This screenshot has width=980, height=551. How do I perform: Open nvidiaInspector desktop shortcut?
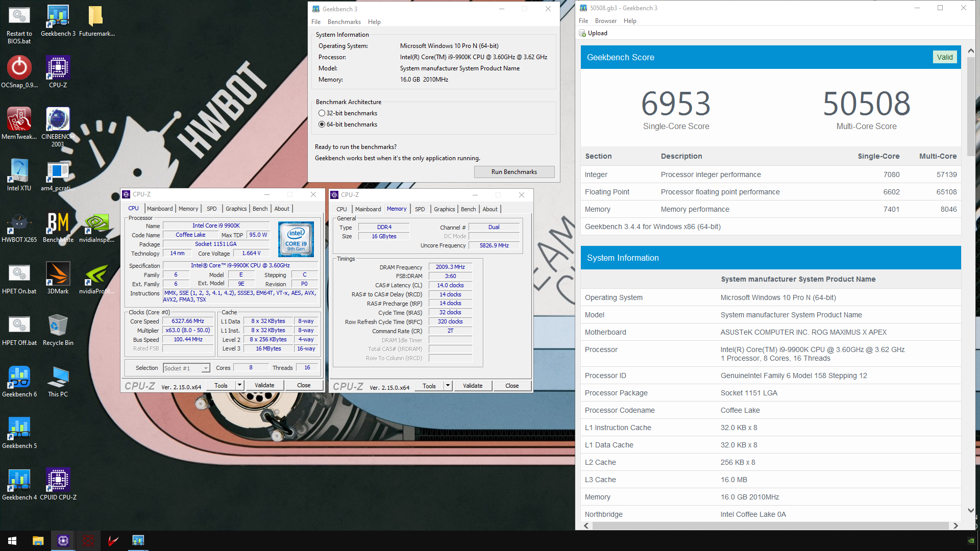[x=96, y=227]
